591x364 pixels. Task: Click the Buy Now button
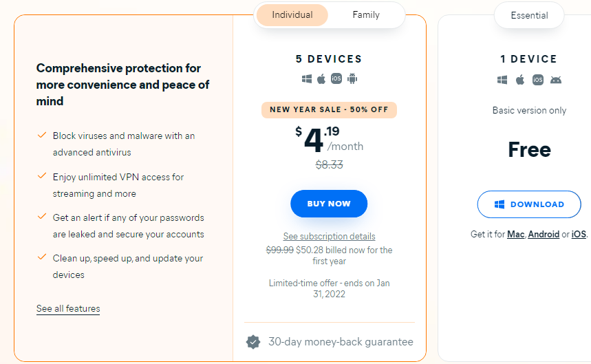click(x=329, y=204)
